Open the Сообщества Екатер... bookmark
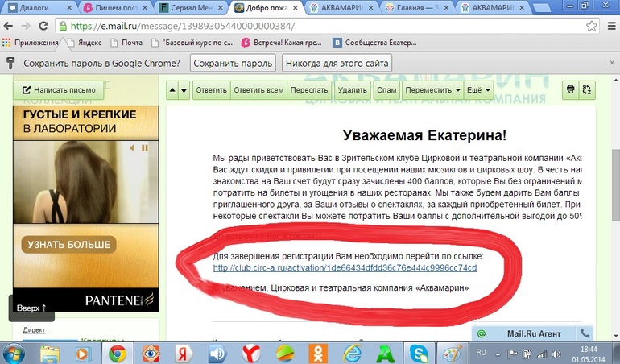This screenshot has width=620, height=364. [375, 43]
